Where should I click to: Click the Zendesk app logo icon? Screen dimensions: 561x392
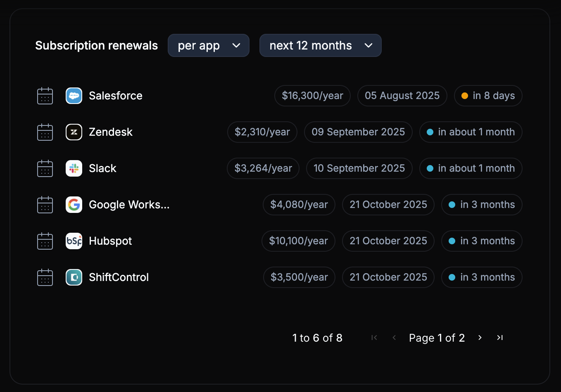(74, 132)
